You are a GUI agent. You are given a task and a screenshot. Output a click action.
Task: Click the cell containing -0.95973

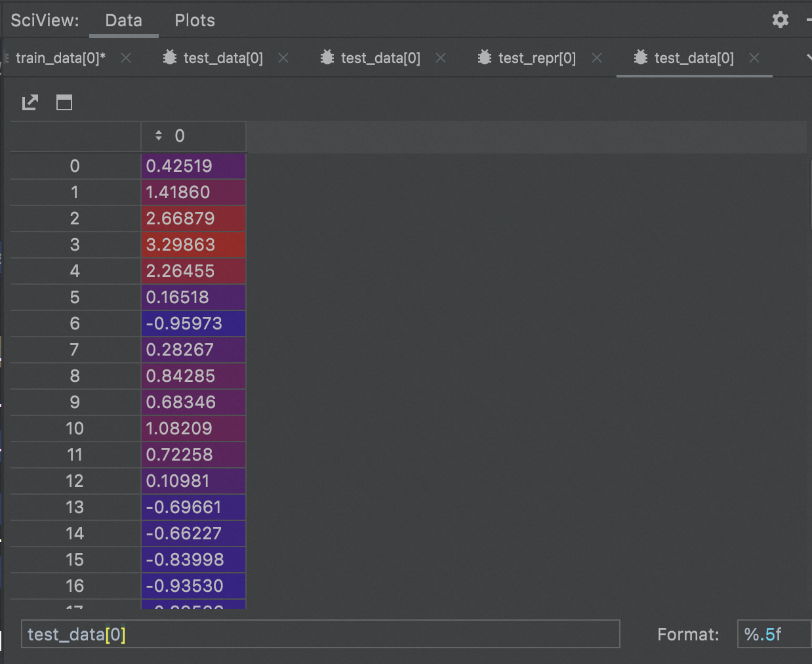[193, 323]
